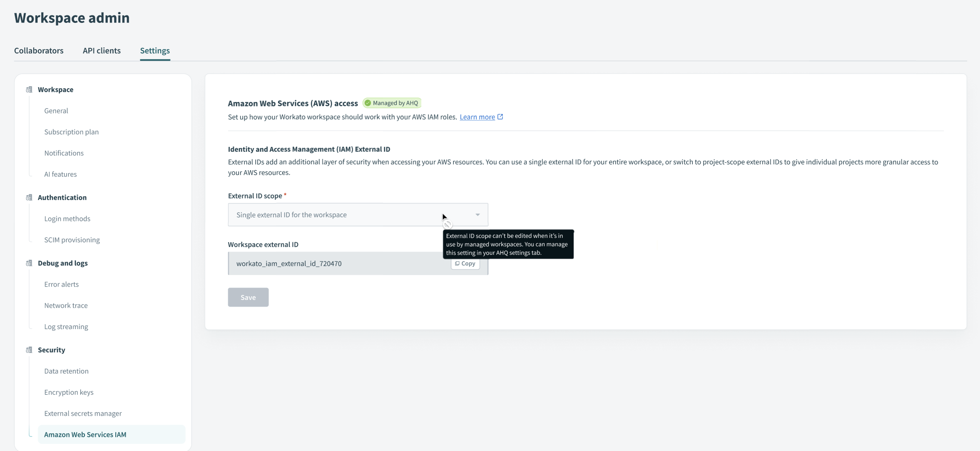Open the Encryption keys page
The image size is (980, 451).
point(69,392)
